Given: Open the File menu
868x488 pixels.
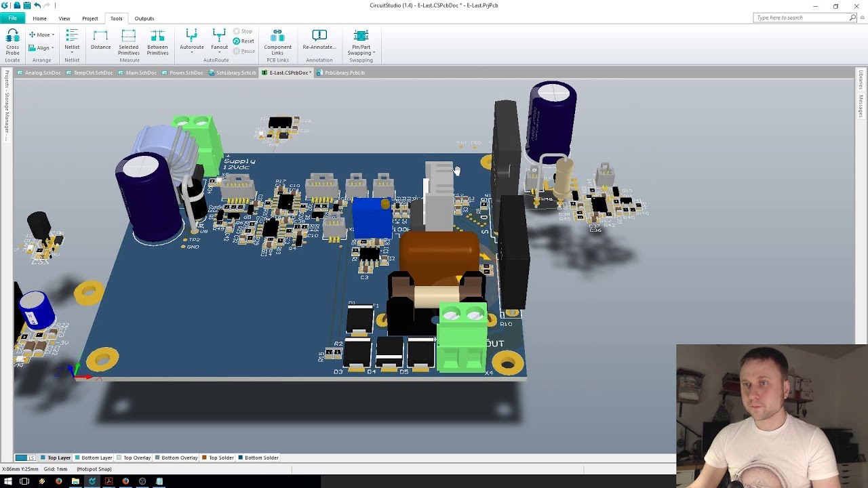Looking at the screenshot, I should click(13, 18).
